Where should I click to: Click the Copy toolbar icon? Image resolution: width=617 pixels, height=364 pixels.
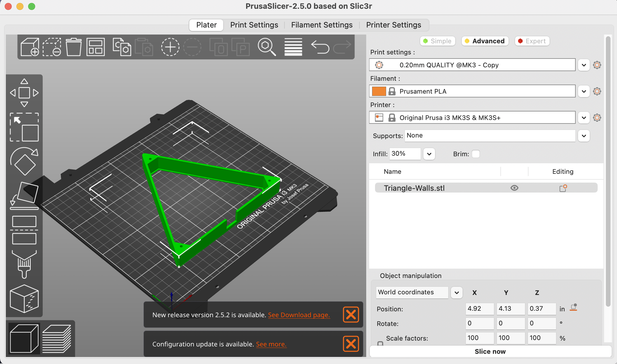click(122, 47)
